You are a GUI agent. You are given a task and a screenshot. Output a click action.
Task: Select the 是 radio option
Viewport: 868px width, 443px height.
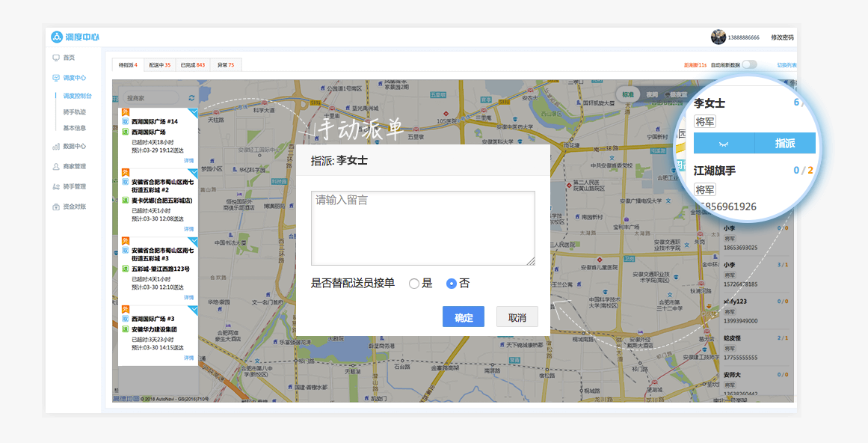[x=414, y=284]
